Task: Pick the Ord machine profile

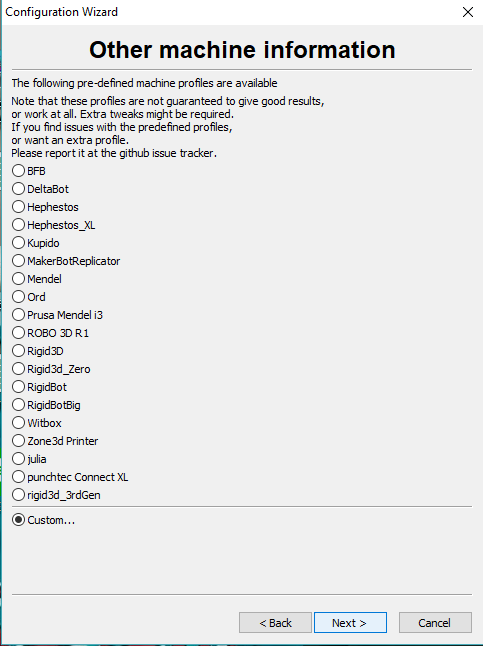Action: [29, 297]
